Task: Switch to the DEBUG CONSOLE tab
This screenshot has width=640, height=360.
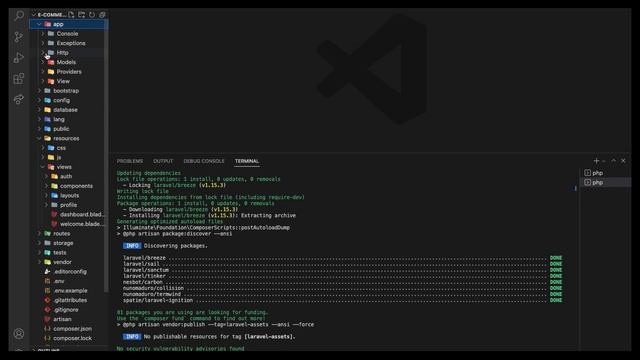Action: click(x=204, y=161)
